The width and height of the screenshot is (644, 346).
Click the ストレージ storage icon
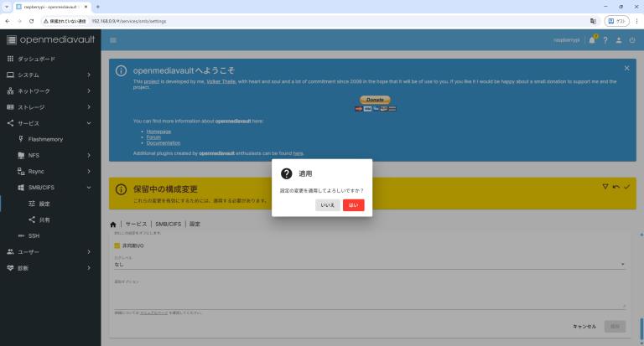(x=10, y=106)
